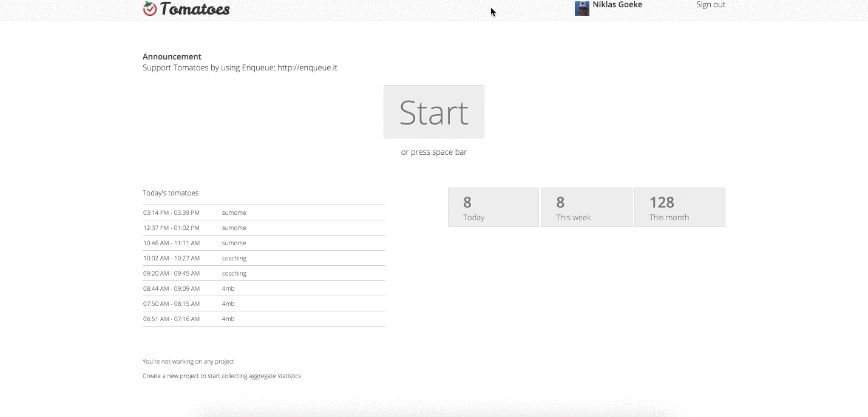The width and height of the screenshot is (868, 417).
Task: Open the This week count tile
Action: tap(586, 208)
